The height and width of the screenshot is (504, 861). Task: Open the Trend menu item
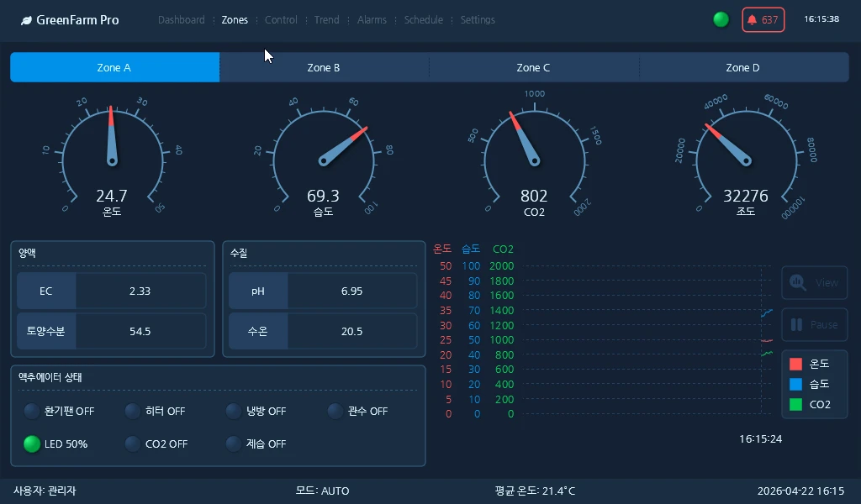(326, 19)
